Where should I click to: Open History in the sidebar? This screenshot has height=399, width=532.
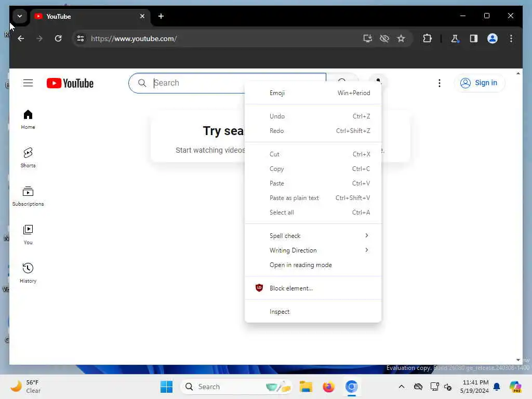28,273
